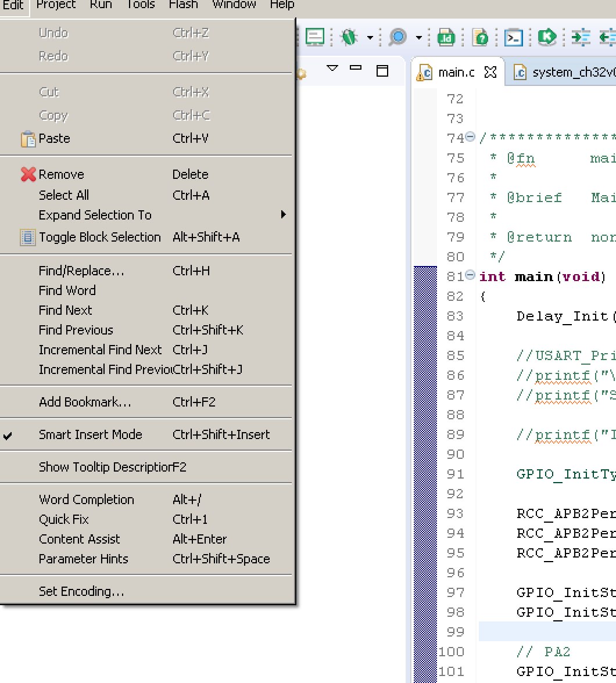The width and height of the screenshot is (616, 683).
Task: Toggle Smart Insert Mode checkmark
Action: coord(8,435)
